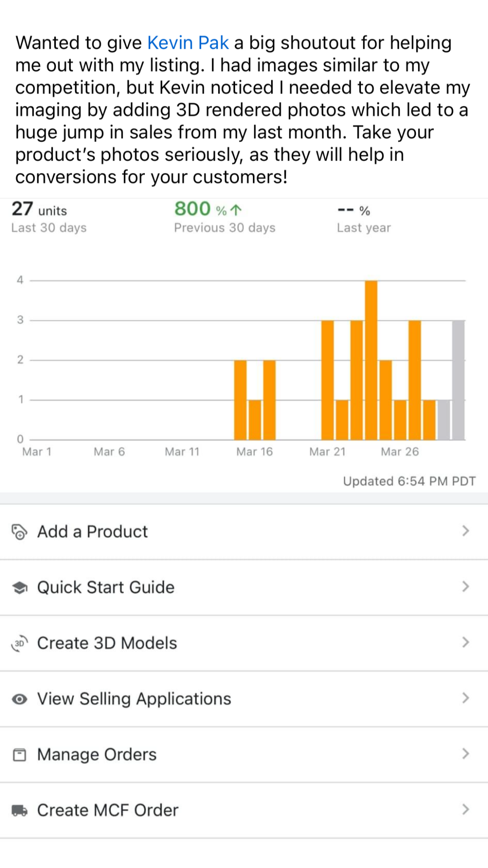The image size is (488, 868).
Task: Open the Kevin Pak profile link
Action: 188,43
